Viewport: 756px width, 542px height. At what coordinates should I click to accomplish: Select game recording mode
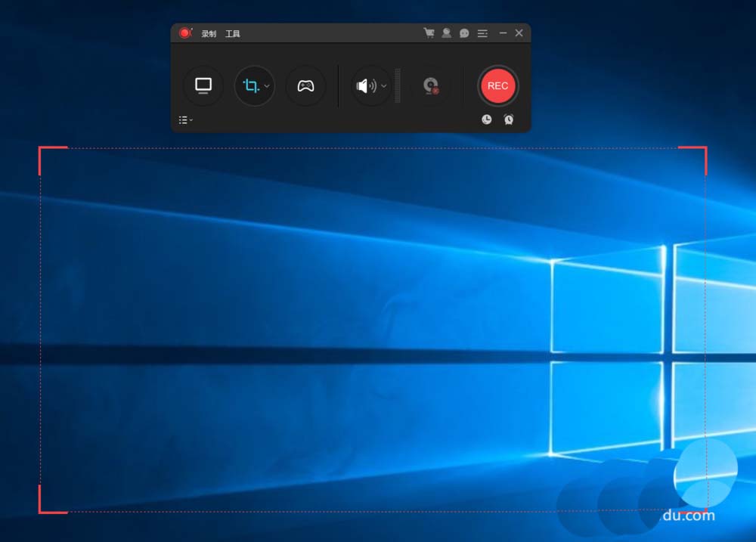coord(305,86)
